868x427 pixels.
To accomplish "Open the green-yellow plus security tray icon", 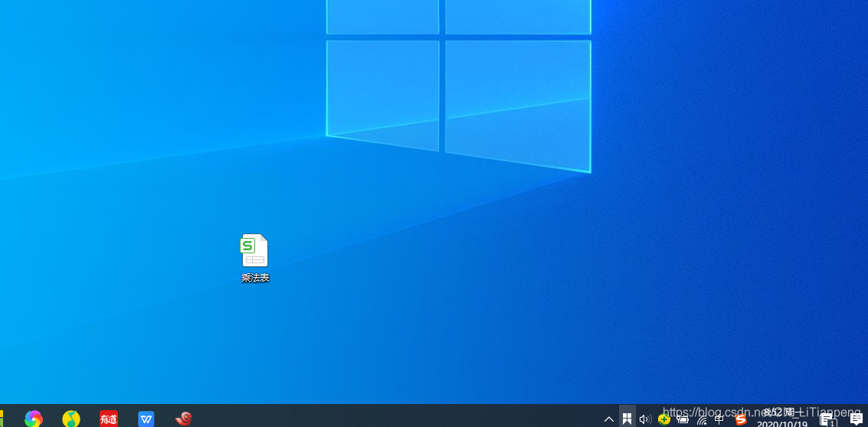I will click(663, 419).
